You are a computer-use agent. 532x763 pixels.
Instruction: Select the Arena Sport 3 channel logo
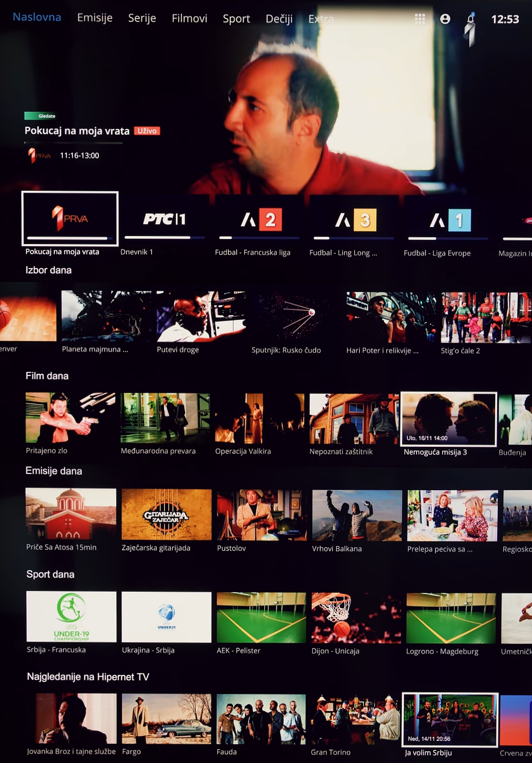(x=356, y=220)
